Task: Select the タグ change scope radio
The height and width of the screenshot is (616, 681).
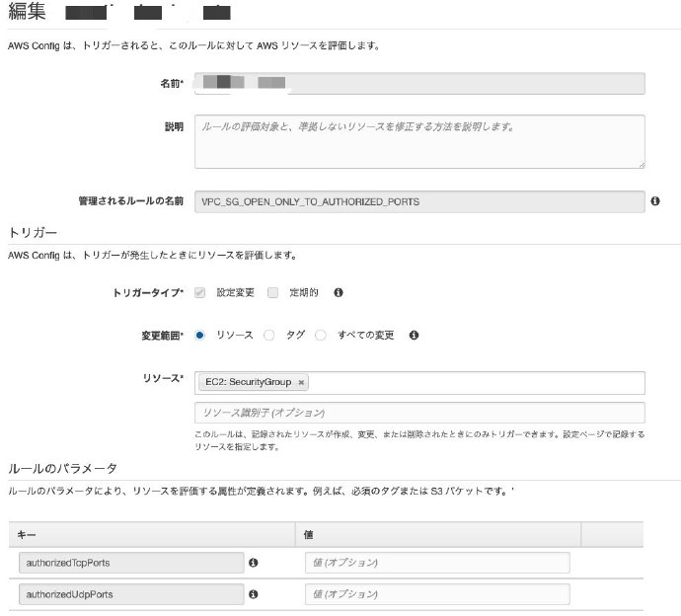Action: point(269,335)
